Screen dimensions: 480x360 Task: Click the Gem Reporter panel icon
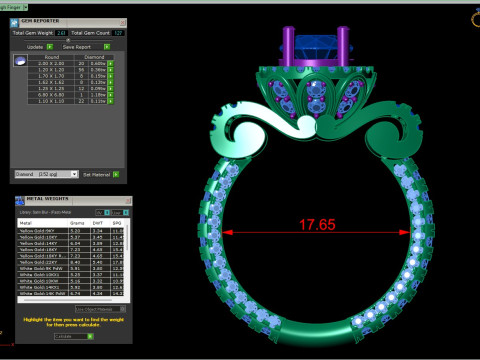click(x=14, y=23)
